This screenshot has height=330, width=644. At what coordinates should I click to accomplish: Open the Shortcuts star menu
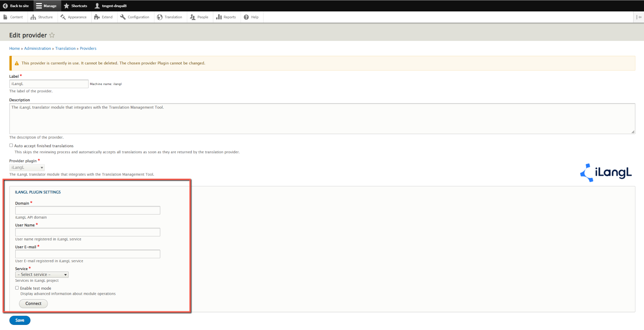[x=76, y=6]
